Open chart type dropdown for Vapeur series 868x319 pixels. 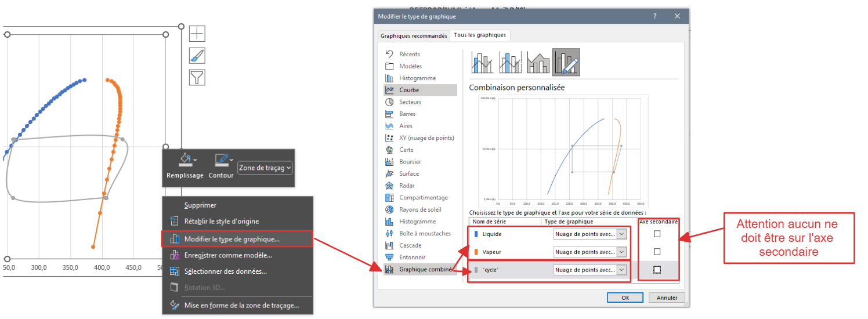pos(621,252)
